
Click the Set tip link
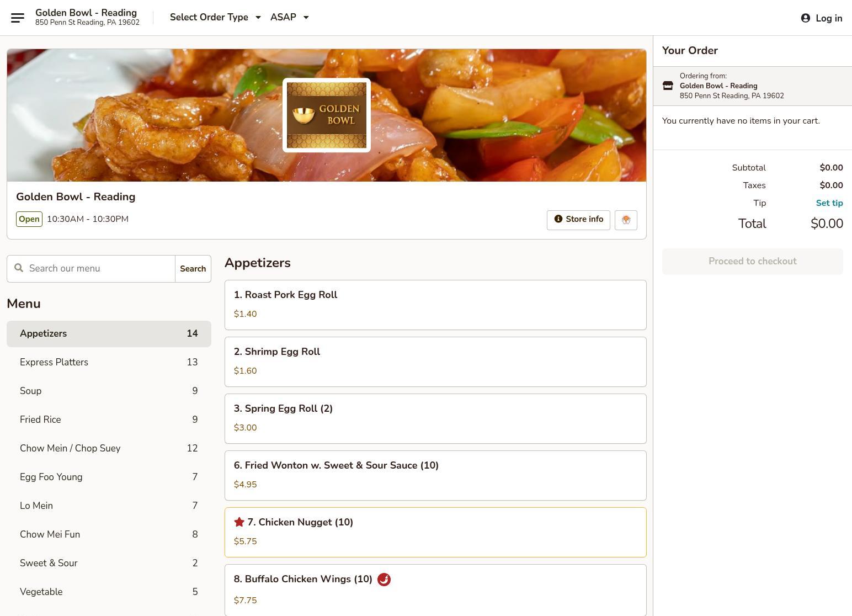pyautogui.click(x=829, y=203)
